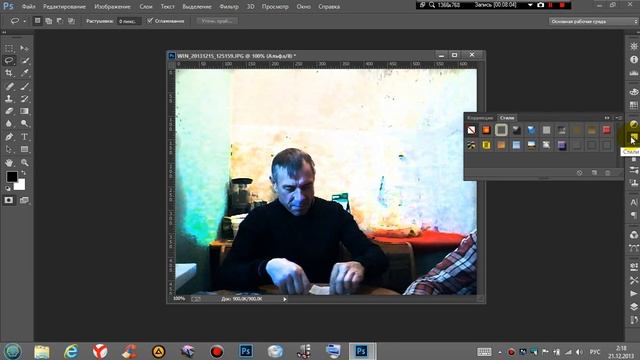
Task: Open Yandex browser from the taskbar
Action: [x=100, y=351]
